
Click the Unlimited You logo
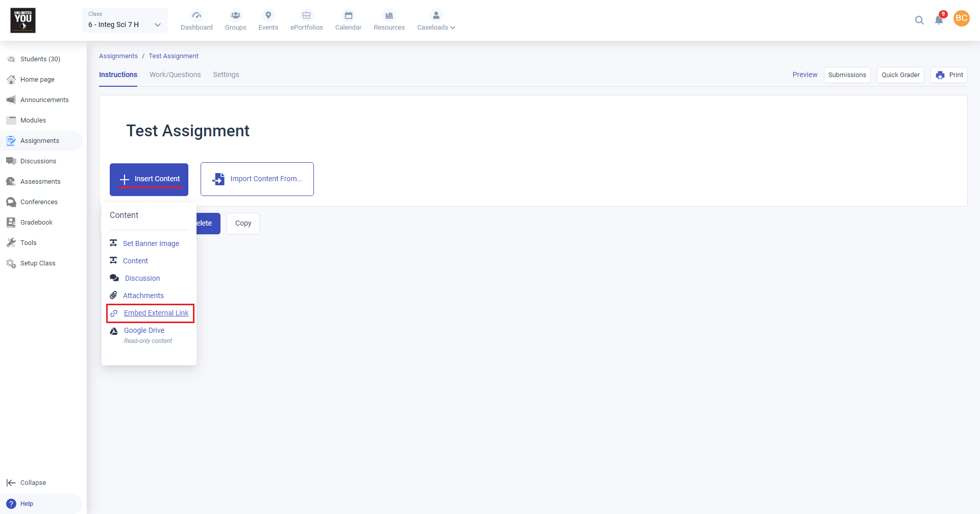23,20
